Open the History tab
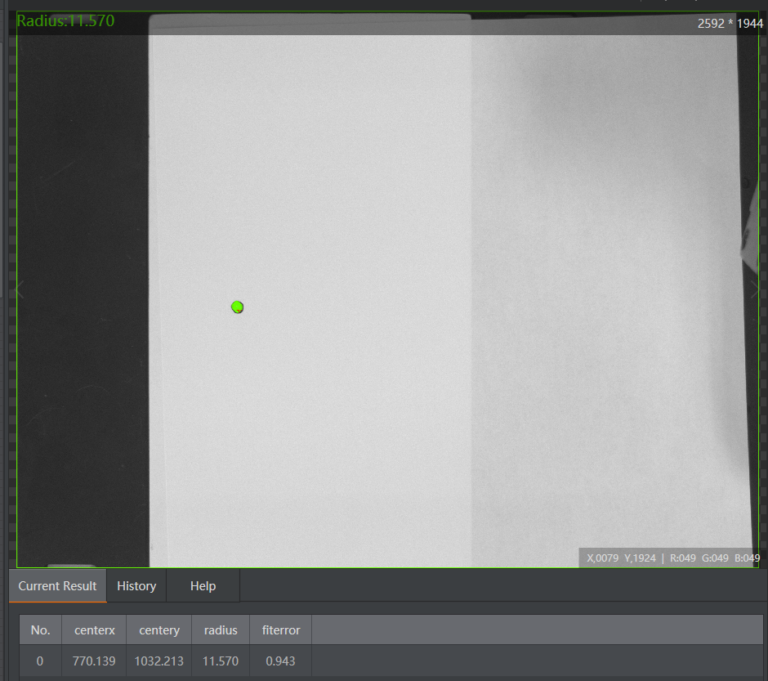The width and height of the screenshot is (768, 681). point(136,586)
